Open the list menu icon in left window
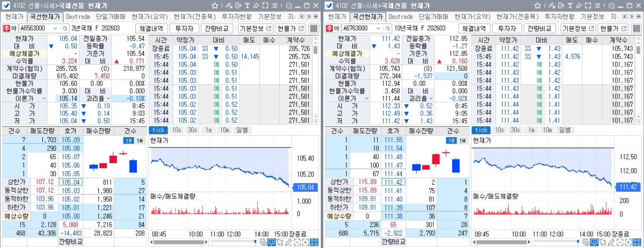This screenshot has height=248, width=644. (274, 6)
